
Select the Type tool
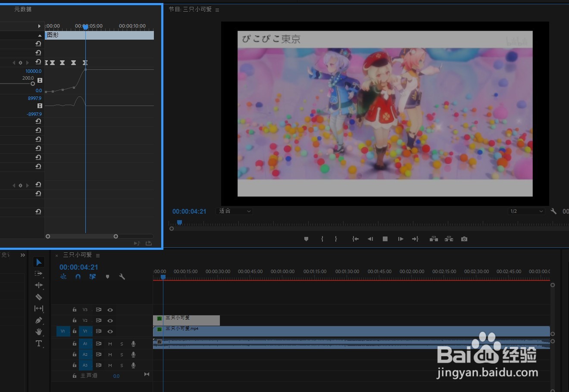tap(39, 343)
